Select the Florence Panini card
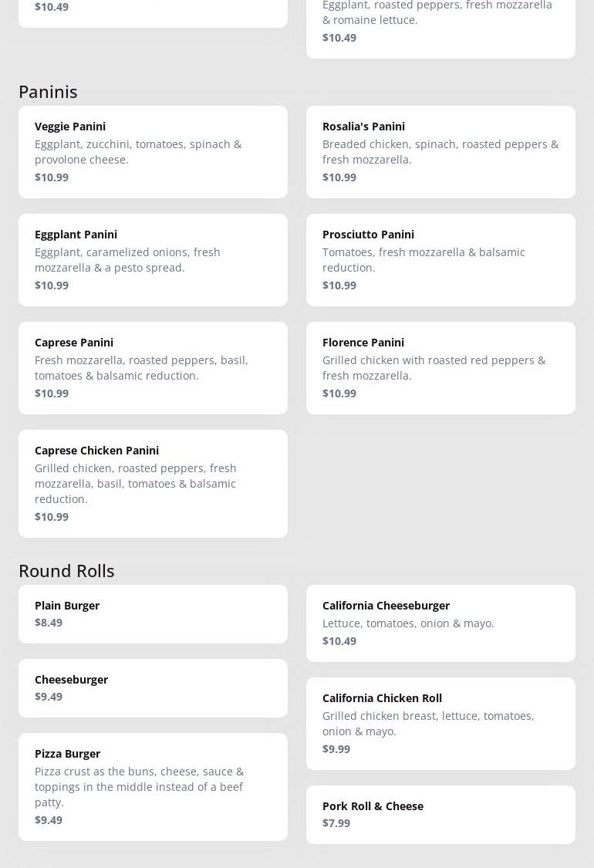This screenshot has height=868, width=594. (440, 367)
